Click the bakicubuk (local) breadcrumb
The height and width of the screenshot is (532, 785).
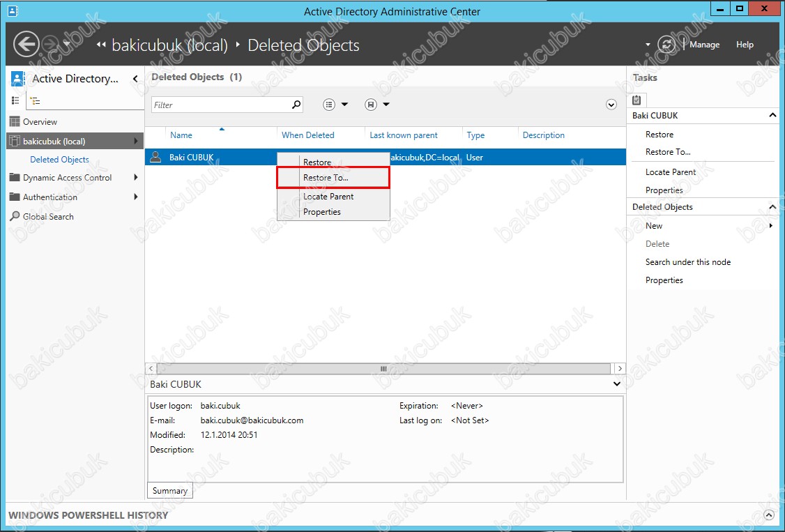(169, 45)
